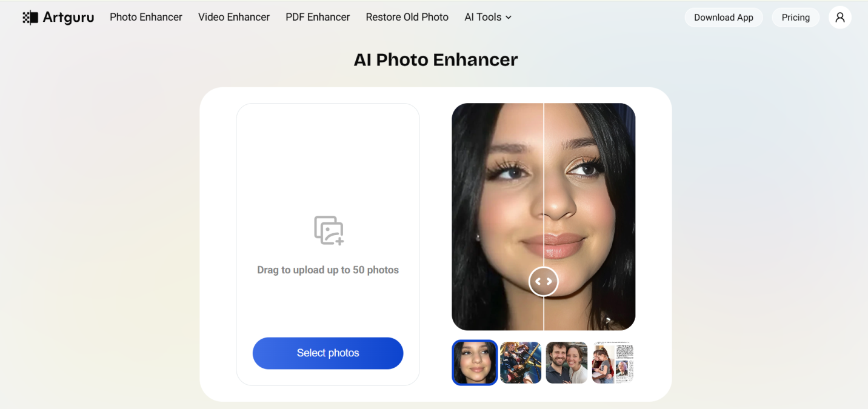Click the before/after comparison slider handle
Image resolution: width=868 pixels, height=409 pixels.
[543, 281]
